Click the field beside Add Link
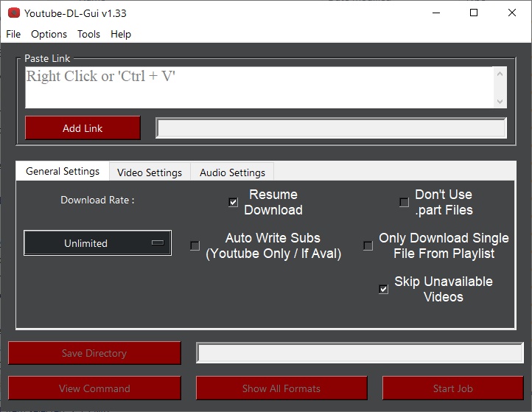Image resolution: width=532 pixels, height=412 pixels. pyautogui.click(x=331, y=128)
